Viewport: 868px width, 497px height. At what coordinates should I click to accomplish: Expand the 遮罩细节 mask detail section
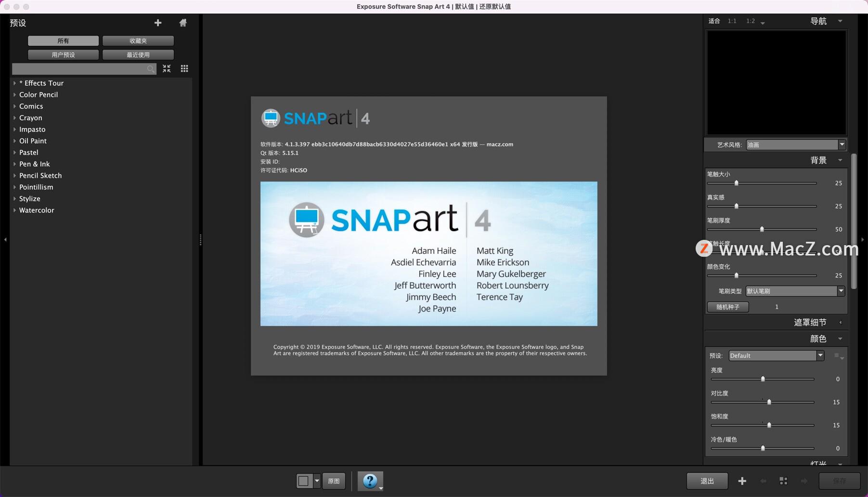coord(840,323)
